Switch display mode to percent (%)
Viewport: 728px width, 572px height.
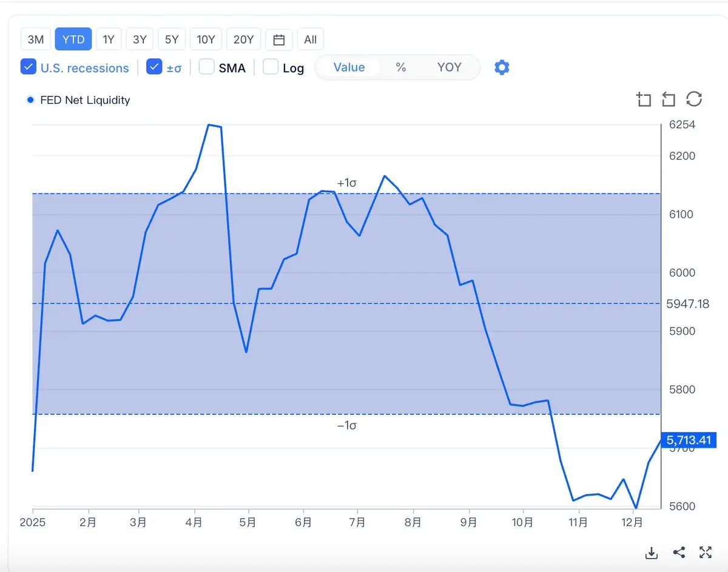pyautogui.click(x=401, y=67)
